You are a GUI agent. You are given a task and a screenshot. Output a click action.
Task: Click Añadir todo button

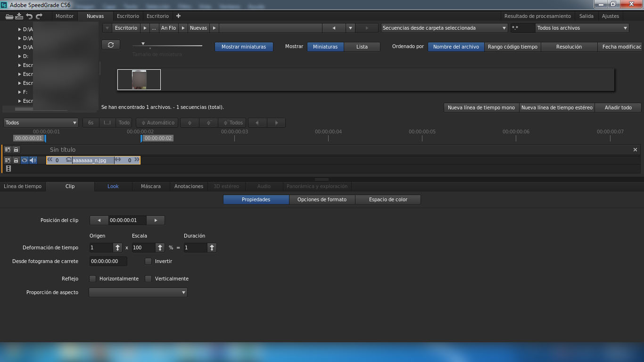click(618, 107)
